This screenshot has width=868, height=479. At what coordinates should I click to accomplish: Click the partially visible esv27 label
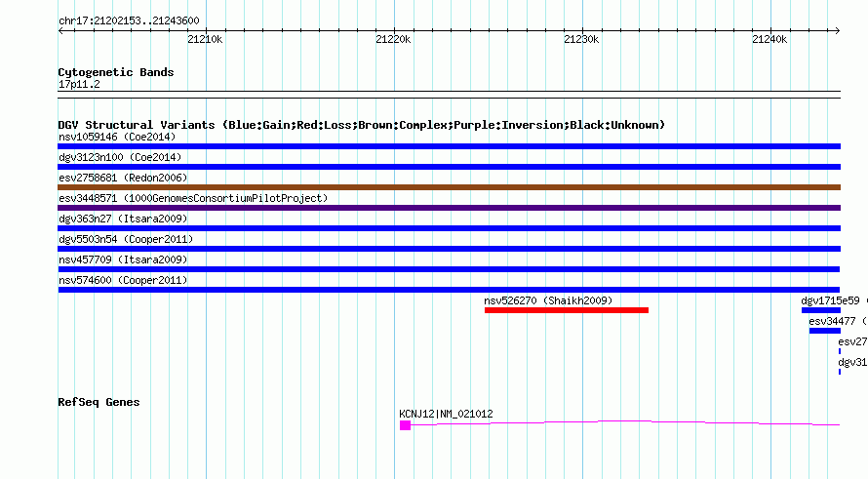tap(852, 341)
